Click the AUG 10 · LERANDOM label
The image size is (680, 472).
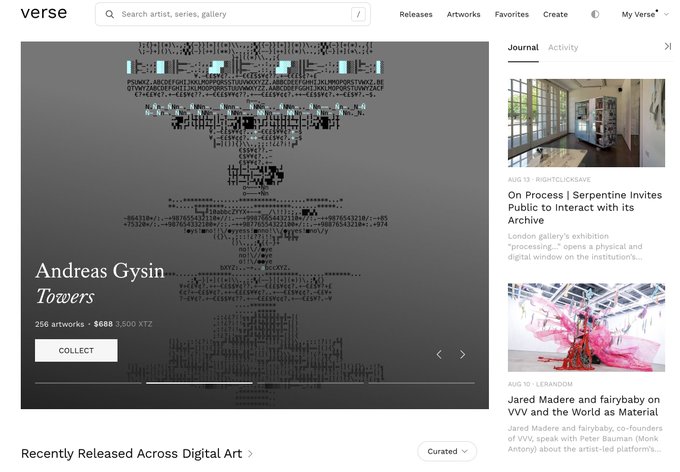click(x=540, y=384)
